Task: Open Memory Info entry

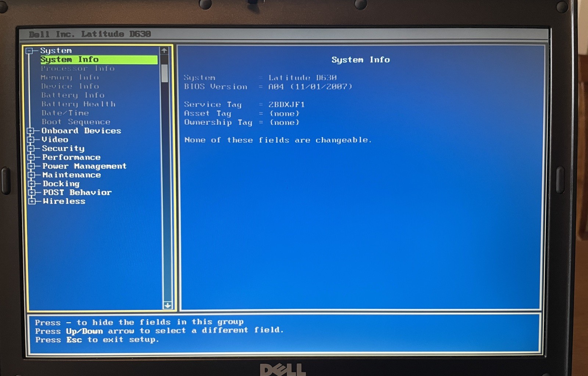Action: coord(70,77)
